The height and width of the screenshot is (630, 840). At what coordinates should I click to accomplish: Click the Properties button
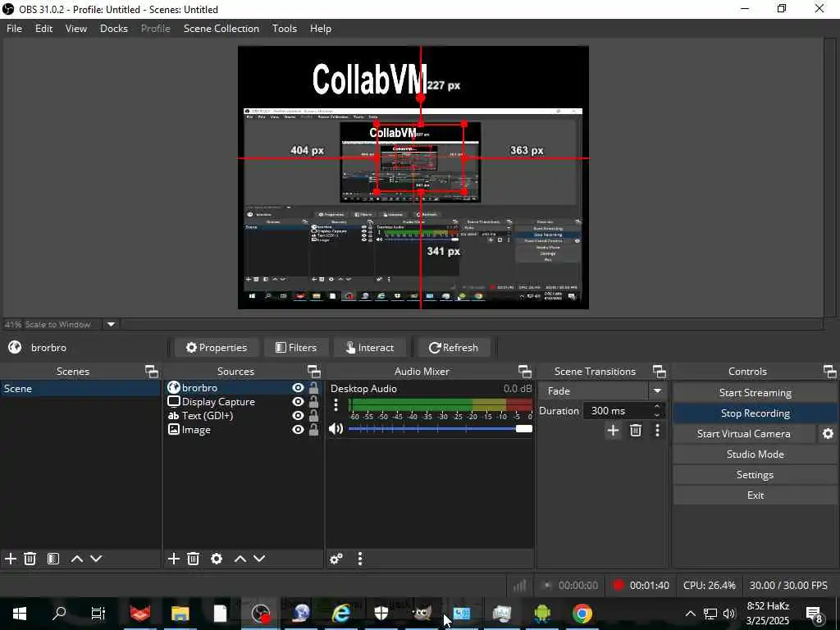(x=217, y=348)
